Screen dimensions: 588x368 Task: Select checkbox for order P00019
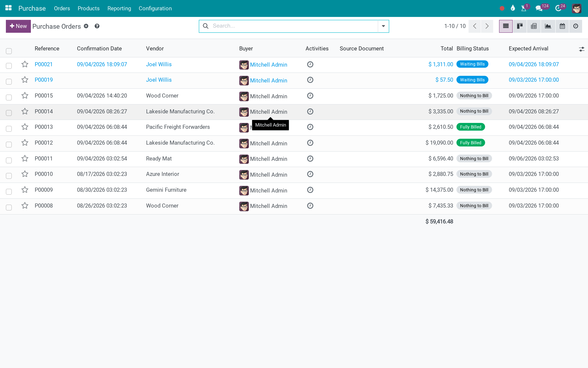(9, 81)
